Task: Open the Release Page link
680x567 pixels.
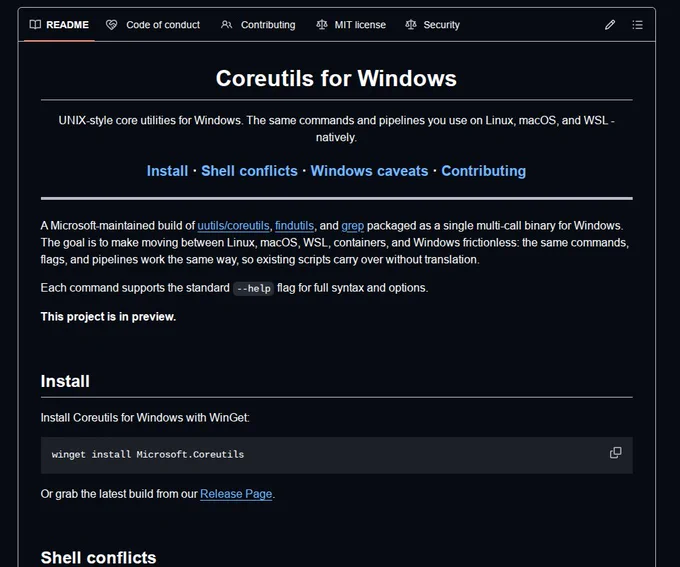Action: (236, 494)
